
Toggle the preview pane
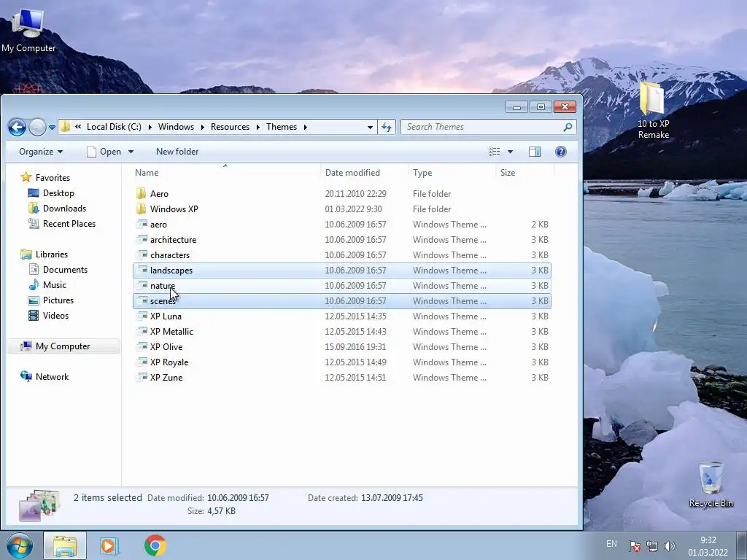[x=535, y=152]
